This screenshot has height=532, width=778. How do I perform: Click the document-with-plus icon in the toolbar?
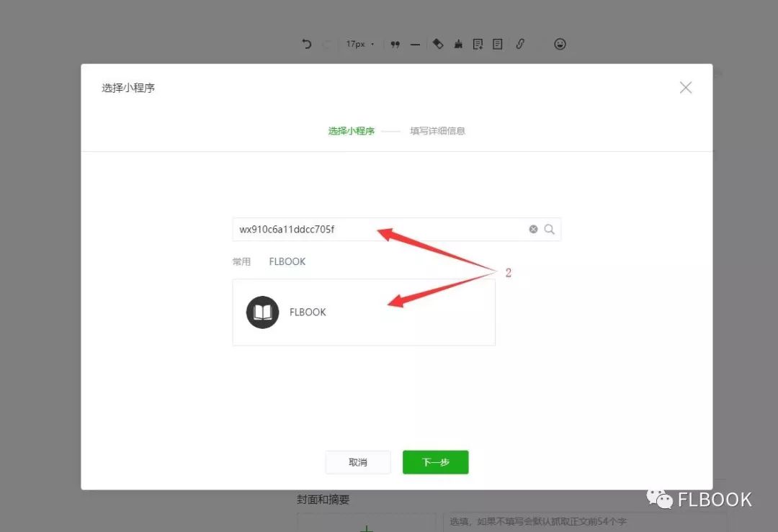pos(478,44)
